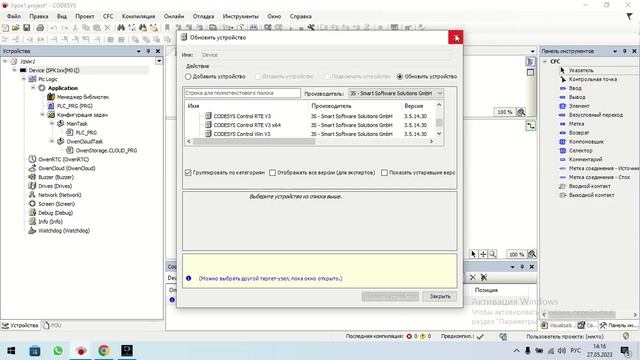Open WhatsApp from the taskbar
Viewport: 640px width, 360px height.
point(58,351)
